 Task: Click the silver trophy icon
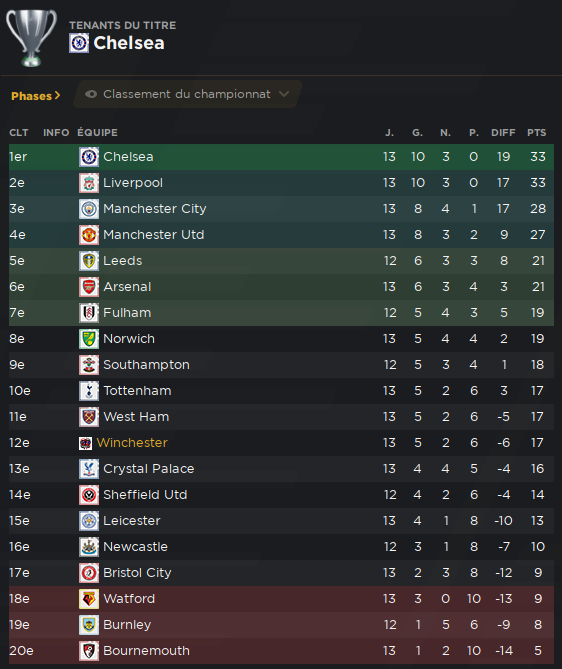click(x=31, y=38)
